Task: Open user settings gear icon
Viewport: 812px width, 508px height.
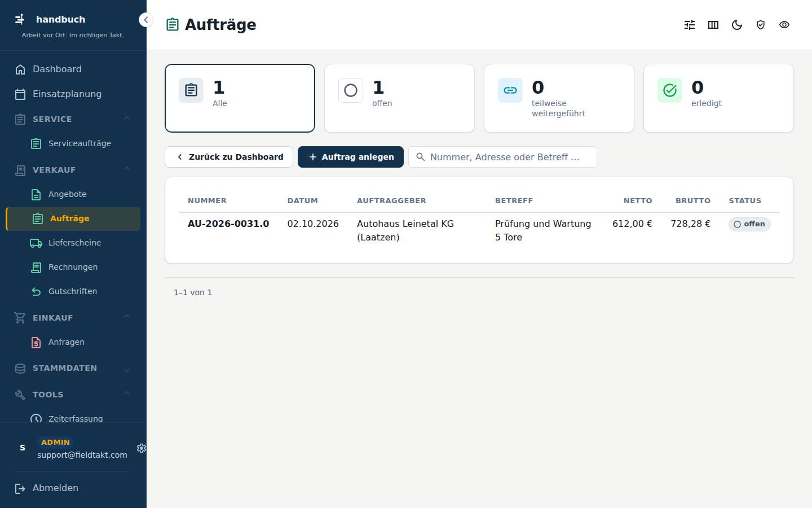Action: pyautogui.click(x=142, y=448)
